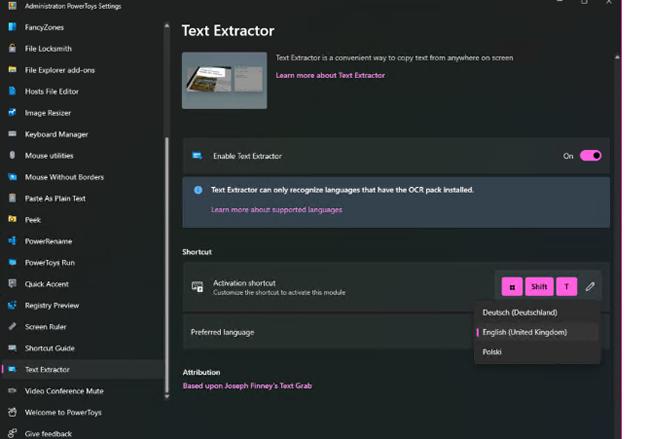
Task: Click the Video Conference Mute icon
Action: pyautogui.click(x=12, y=391)
